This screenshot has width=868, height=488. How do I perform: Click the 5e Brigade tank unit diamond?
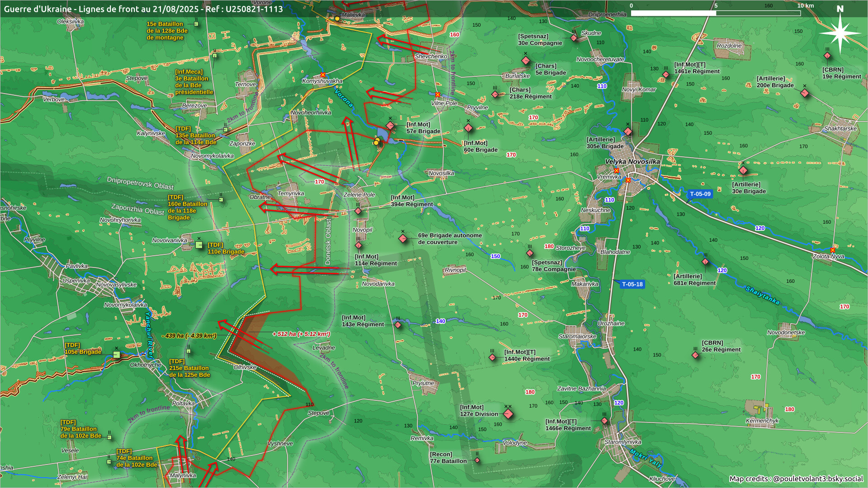(525, 61)
